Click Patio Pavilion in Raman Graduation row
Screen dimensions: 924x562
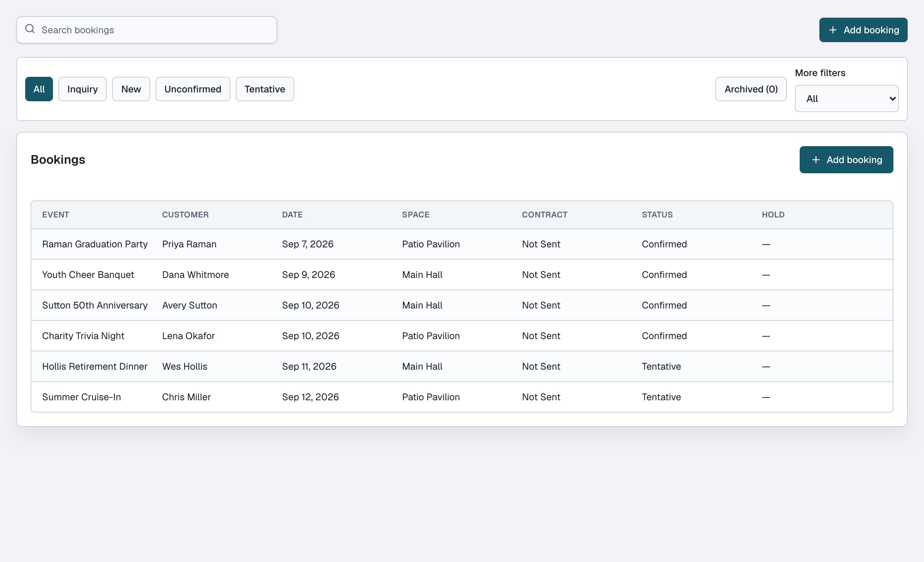430,244
